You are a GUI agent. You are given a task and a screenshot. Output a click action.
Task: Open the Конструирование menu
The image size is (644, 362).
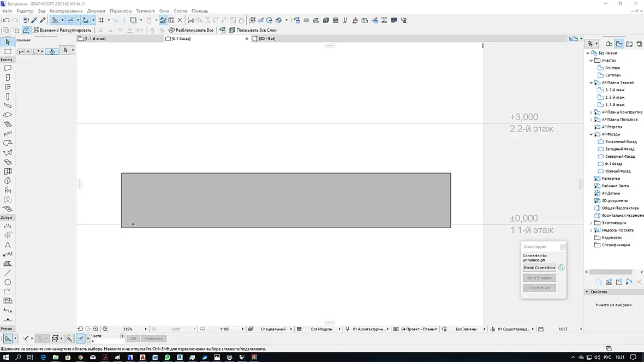coord(65,11)
